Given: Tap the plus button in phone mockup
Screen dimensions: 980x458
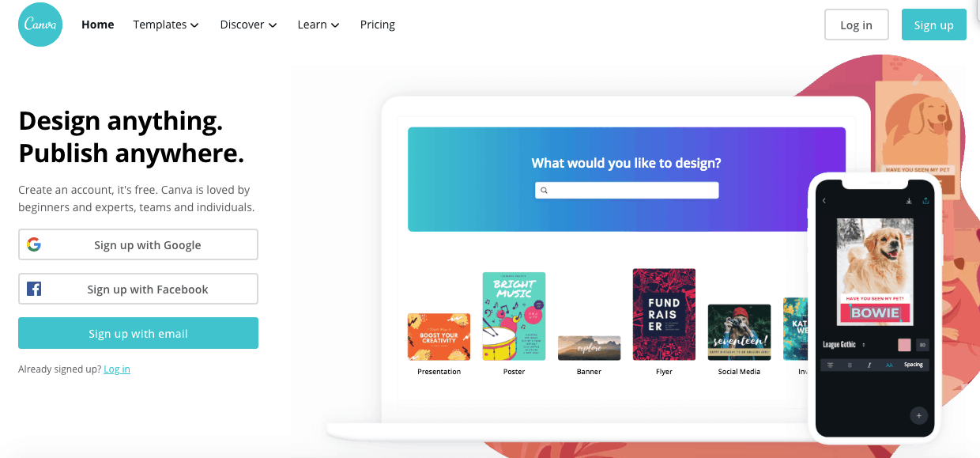Looking at the screenshot, I should (x=919, y=415).
